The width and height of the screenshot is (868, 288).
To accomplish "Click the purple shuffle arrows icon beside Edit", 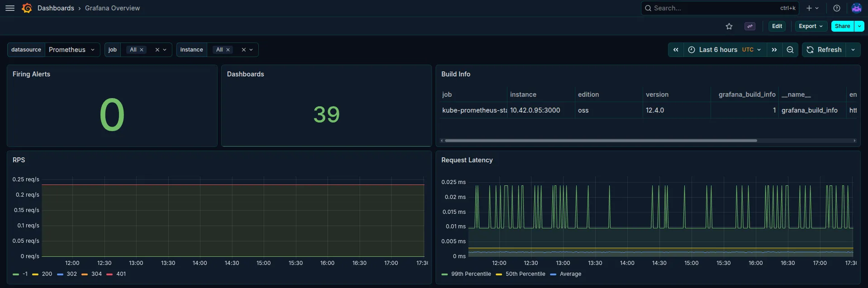I will pyautogui.click(x=750, y=26).
